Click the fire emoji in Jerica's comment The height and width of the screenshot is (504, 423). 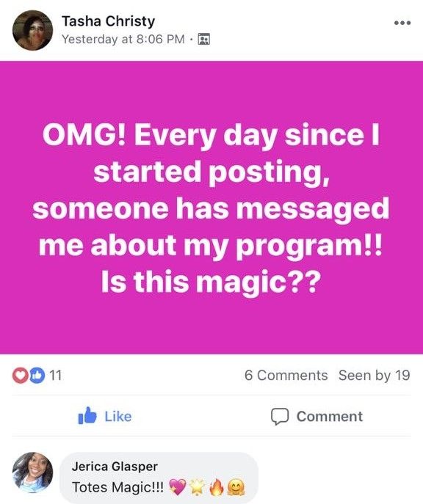coord(216,487)
